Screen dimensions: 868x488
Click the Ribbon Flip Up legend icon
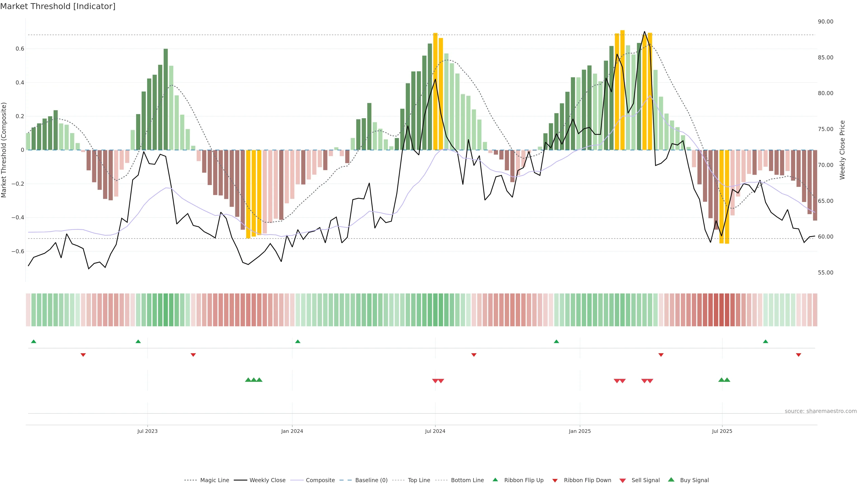(x=495, y=480)
